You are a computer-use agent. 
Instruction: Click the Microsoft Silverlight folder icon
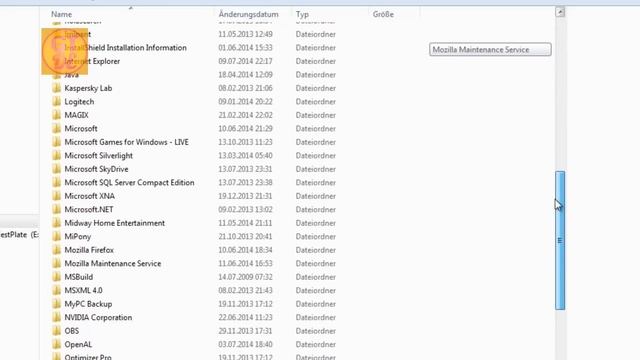click(x=57, y=156)
